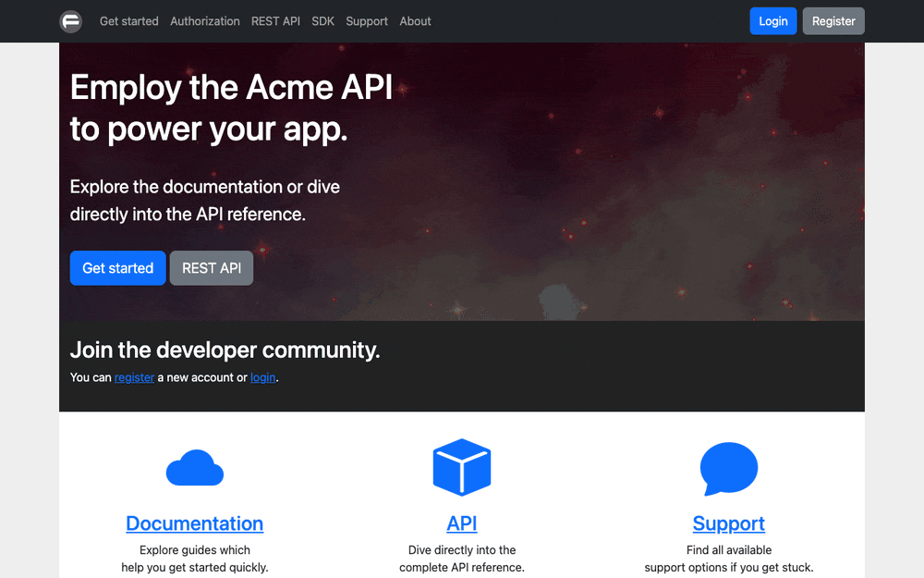Image resolution: width=924 pixels, height=578 pixels.
Task: Open the API heading link
Action: coord(462,523)
